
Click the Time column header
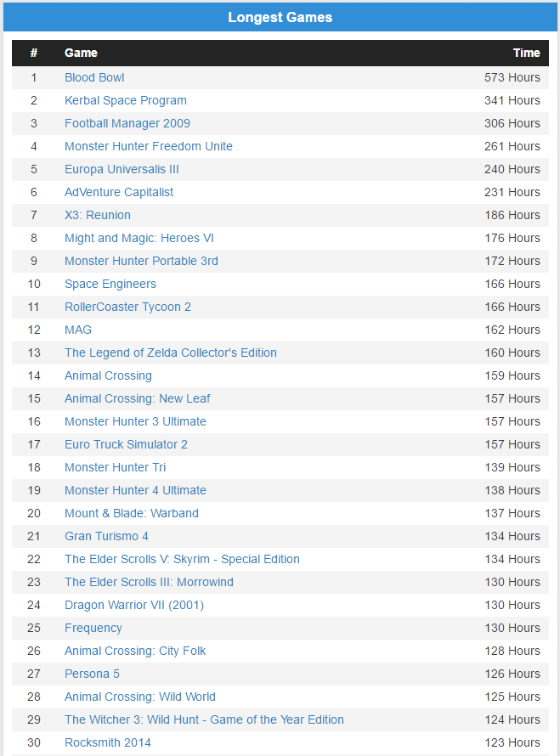point(527,53)
